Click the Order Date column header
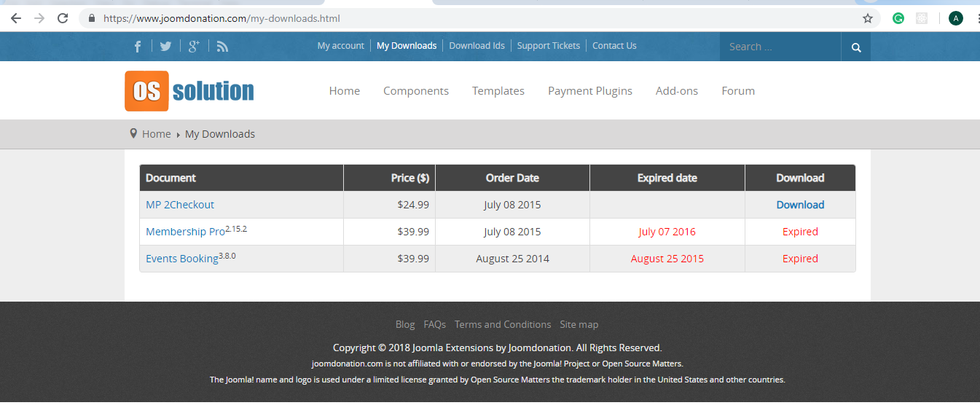The image size is (980, 416). (512, 178)
